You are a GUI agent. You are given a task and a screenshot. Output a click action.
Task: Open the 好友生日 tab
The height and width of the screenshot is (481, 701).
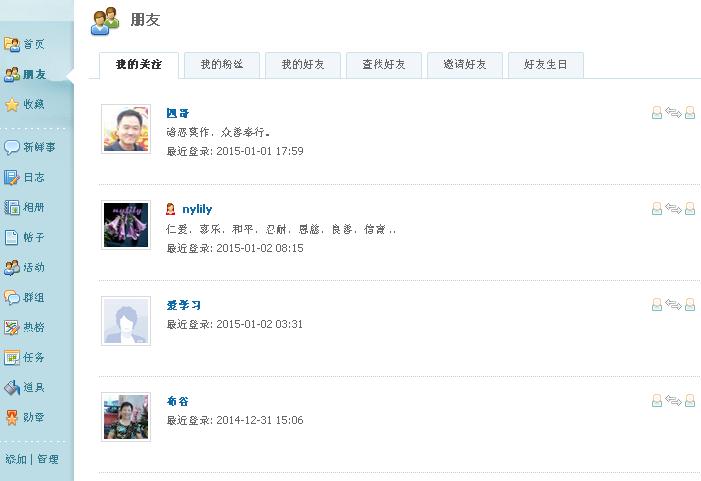pyautogui.click(x=545, y=65)
